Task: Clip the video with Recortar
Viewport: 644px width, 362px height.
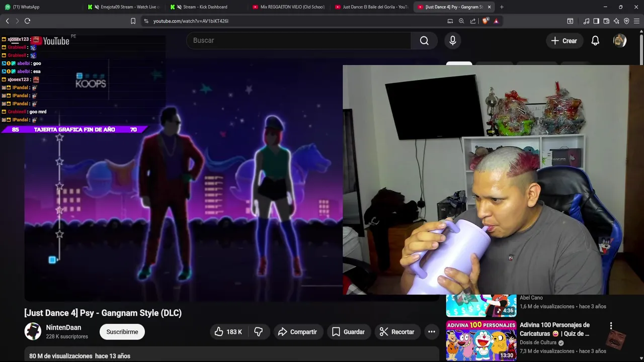Action: pyautogui.click(x=397, y=332)
